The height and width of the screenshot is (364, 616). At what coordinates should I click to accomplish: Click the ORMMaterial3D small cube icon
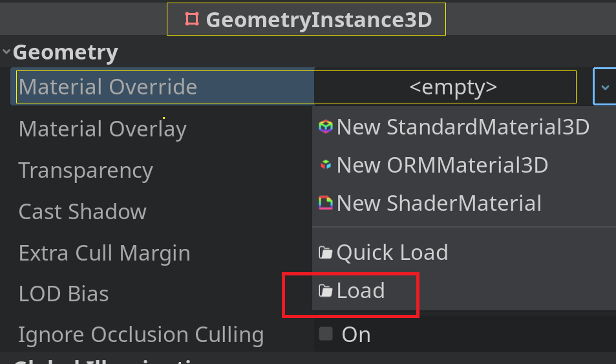326,165
